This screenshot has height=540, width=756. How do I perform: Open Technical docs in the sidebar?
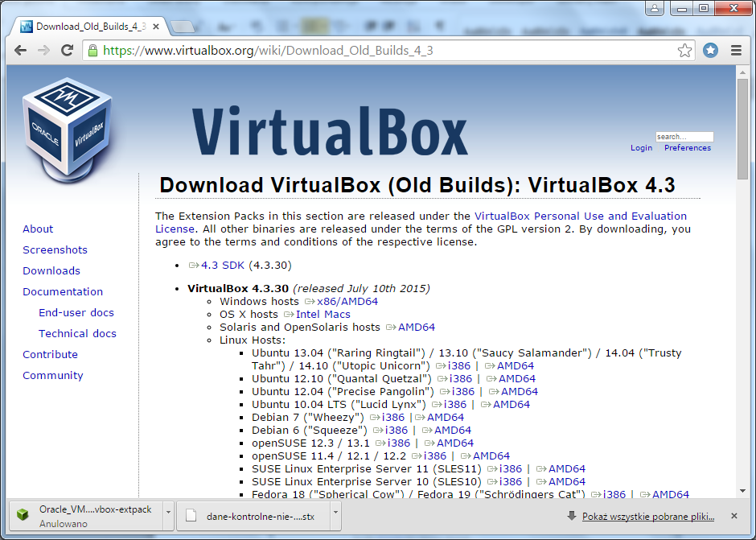[x=77, y=333]
